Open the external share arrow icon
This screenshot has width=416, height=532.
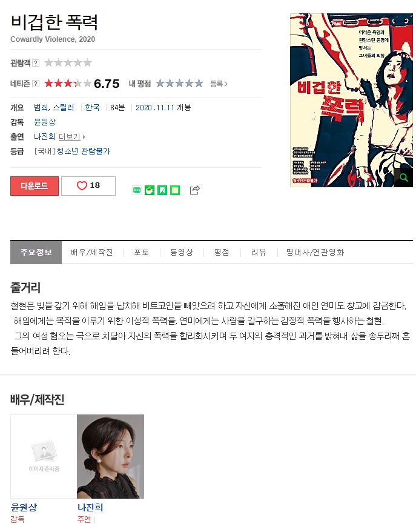(194, 190)
